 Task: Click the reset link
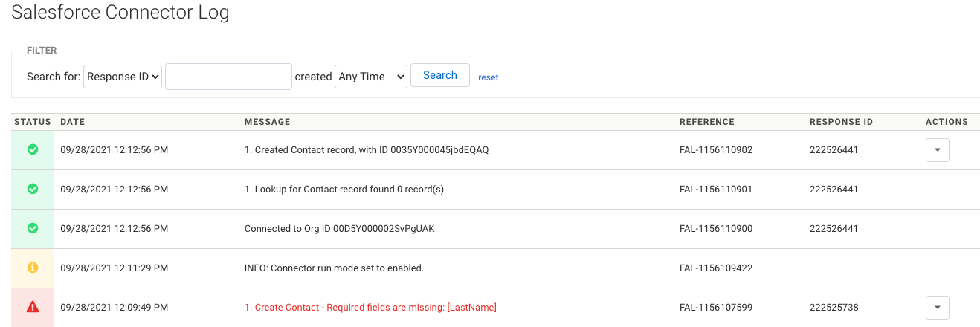pyautogui.click(x=489, y=77)
